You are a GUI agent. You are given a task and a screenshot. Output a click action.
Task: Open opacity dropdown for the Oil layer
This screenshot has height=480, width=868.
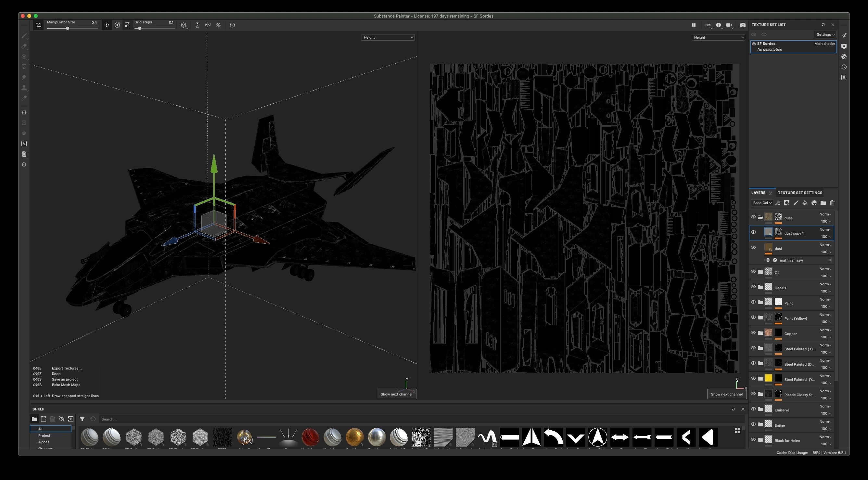[826, 276]
